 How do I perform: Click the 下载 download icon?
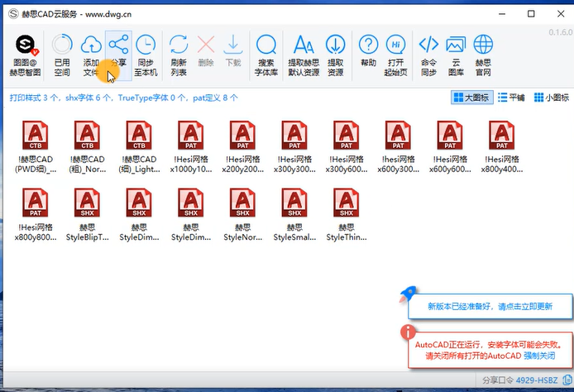[232, 50]
